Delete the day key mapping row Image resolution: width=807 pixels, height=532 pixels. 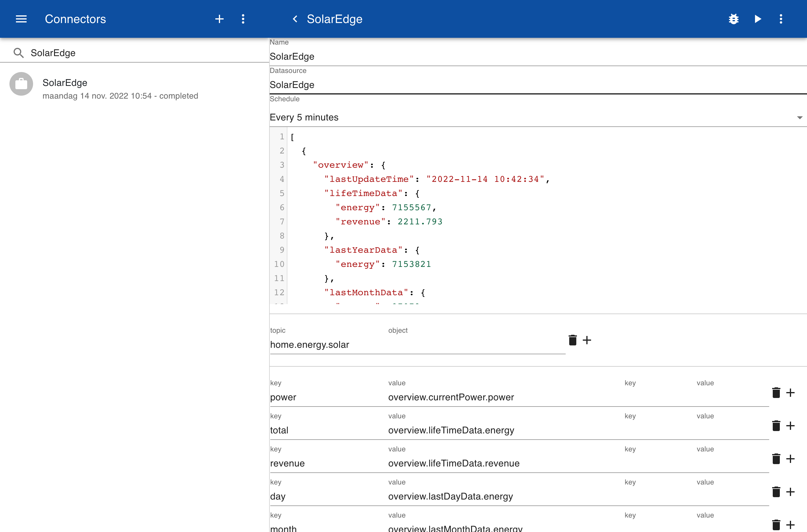(x=776, y=492)
